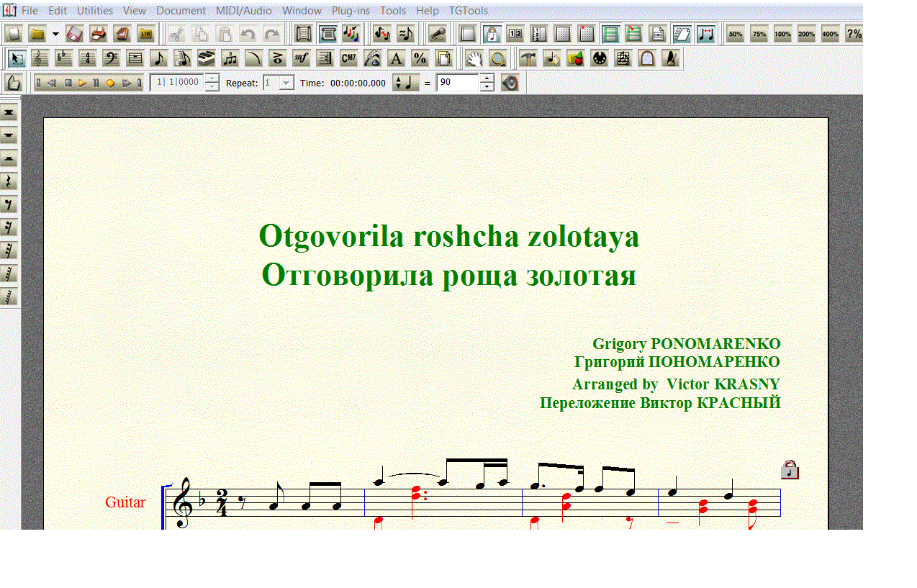
Task: Click the Guitar staff name
Action: pos(125,502)
